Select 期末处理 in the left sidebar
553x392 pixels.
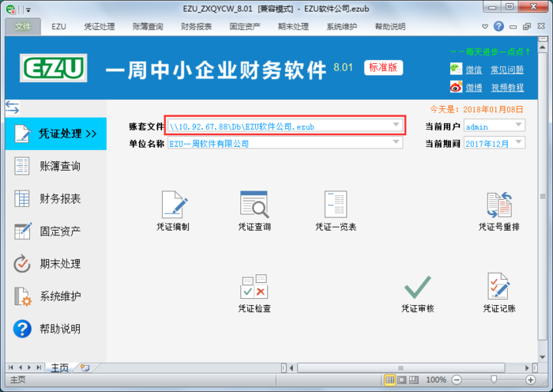(56, 263)
